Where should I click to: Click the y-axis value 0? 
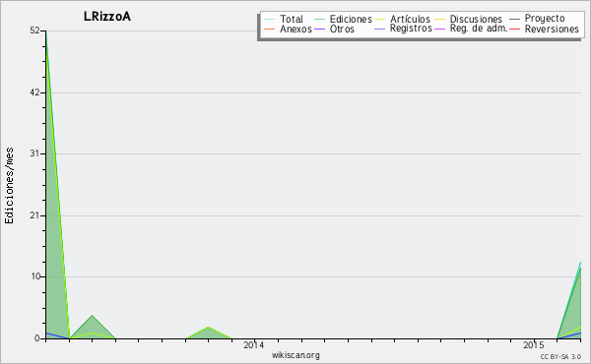(37, 338)
